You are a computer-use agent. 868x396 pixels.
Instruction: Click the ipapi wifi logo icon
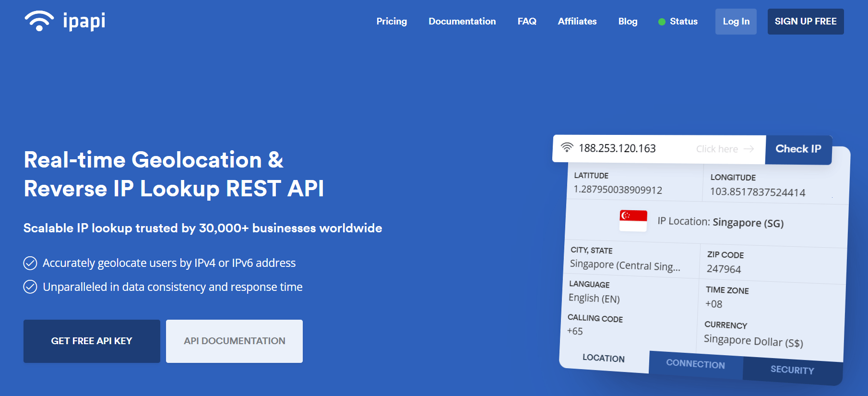tap(39, 21)
